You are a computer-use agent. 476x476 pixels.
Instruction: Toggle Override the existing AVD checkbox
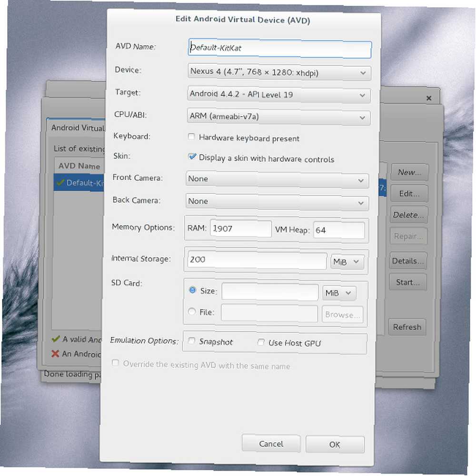point(115,363)
